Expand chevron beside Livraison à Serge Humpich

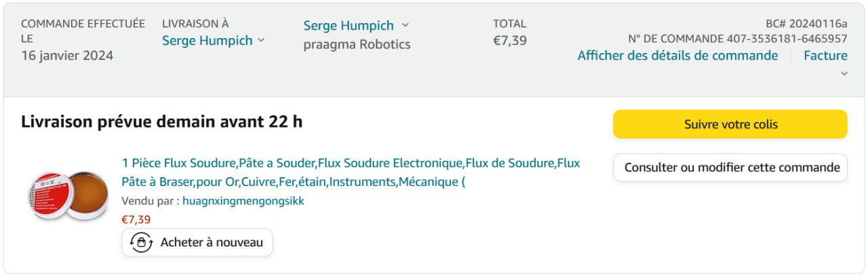tap(261, 41)
